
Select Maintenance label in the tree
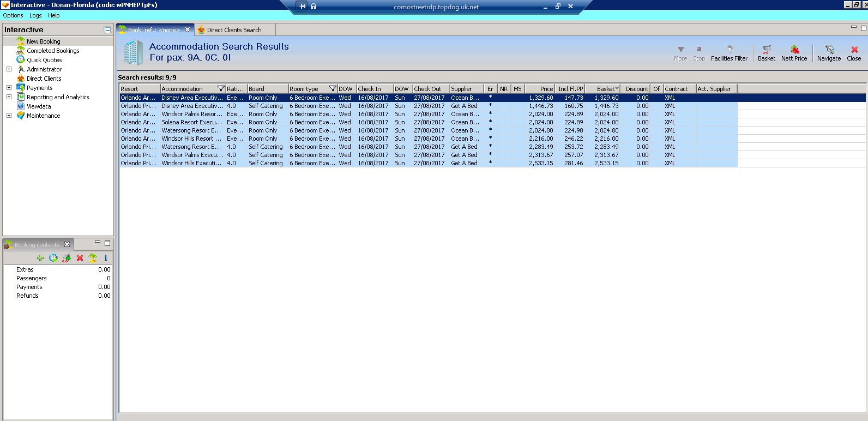click(x=44, y=116)
